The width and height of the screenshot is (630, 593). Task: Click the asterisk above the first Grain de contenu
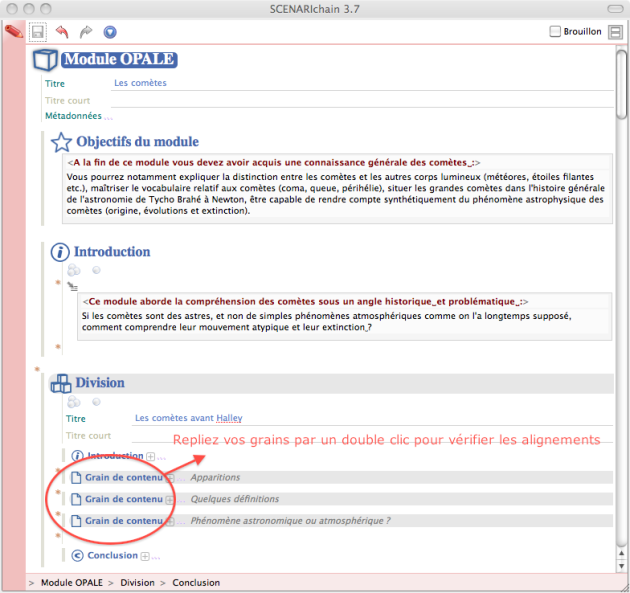(58, 470)
